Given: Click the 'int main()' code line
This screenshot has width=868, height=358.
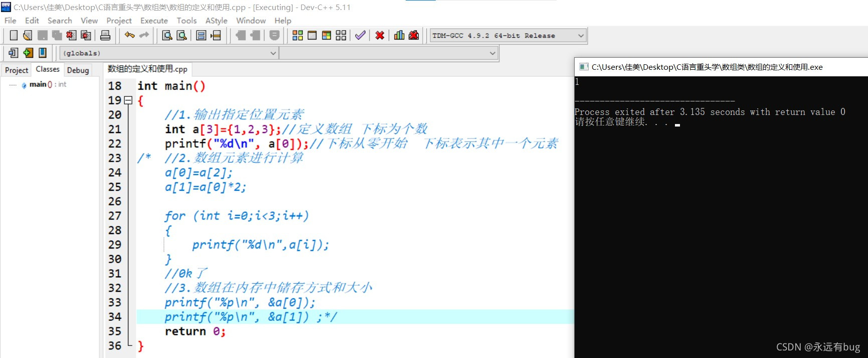Looking at the screenshot, I should tap(171, 86).
